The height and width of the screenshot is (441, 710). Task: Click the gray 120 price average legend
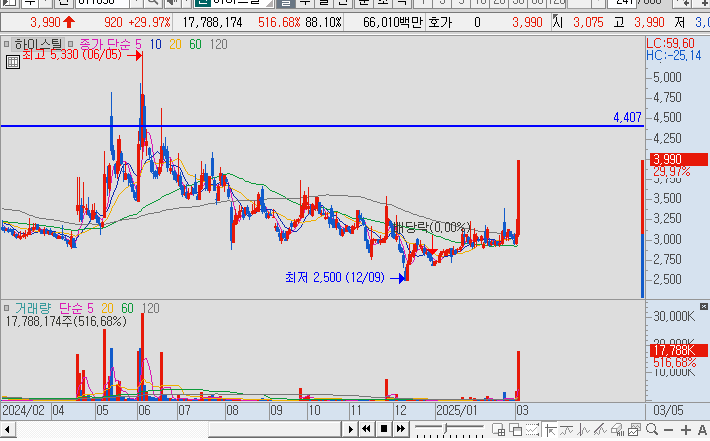(219, 44)
